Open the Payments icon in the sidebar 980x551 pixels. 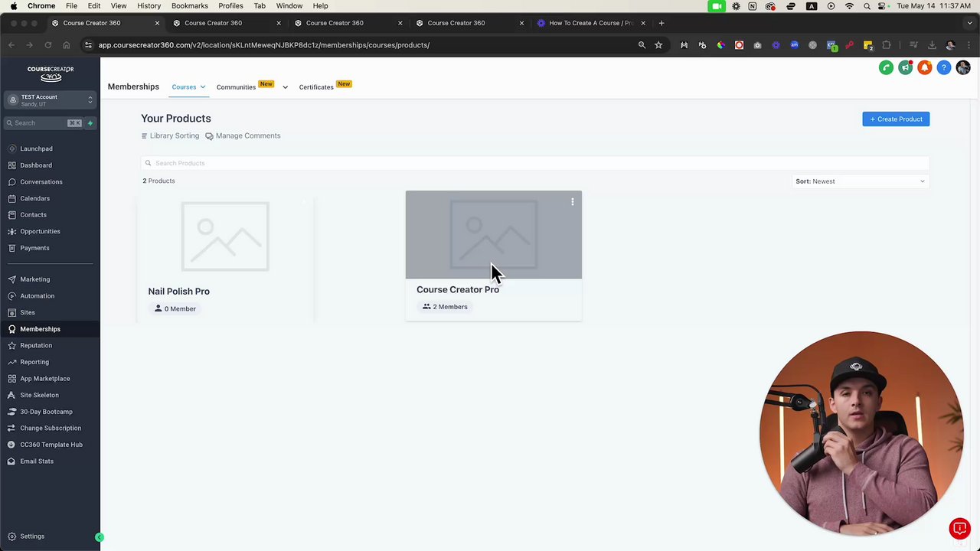12,248
